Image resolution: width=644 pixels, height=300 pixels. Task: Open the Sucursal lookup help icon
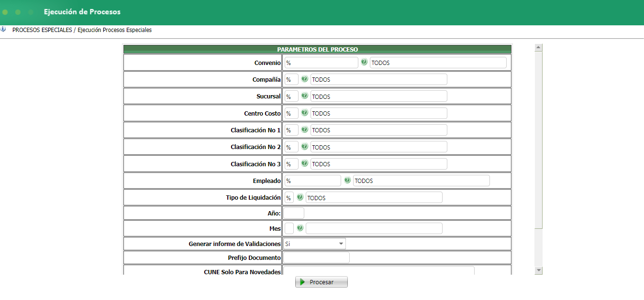click(x=304, y=96)
